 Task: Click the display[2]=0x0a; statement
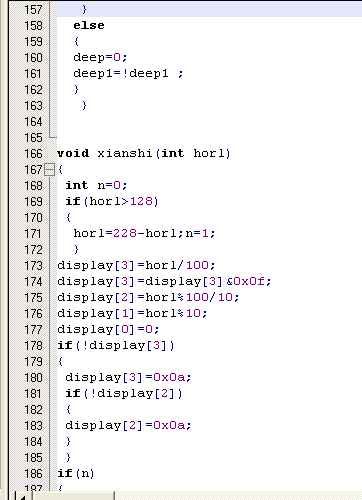pos(128,425)
